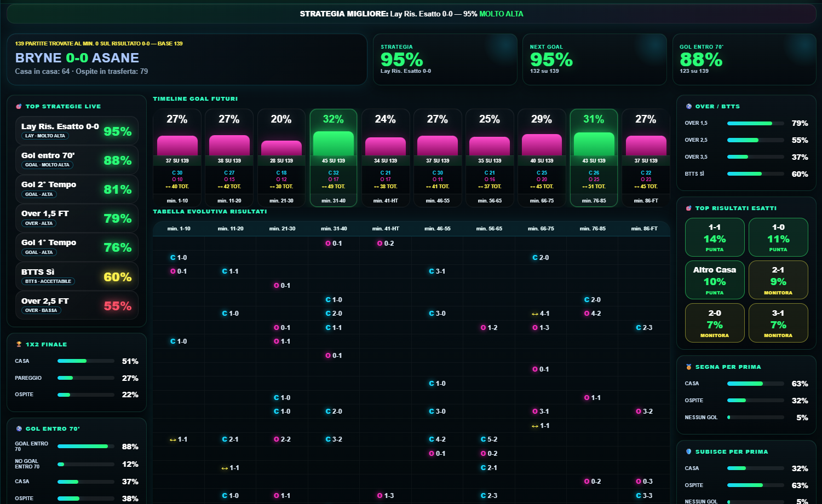
Task: Open the BTTS Sì 60% strategy card
Action: [x=77, y=276]
